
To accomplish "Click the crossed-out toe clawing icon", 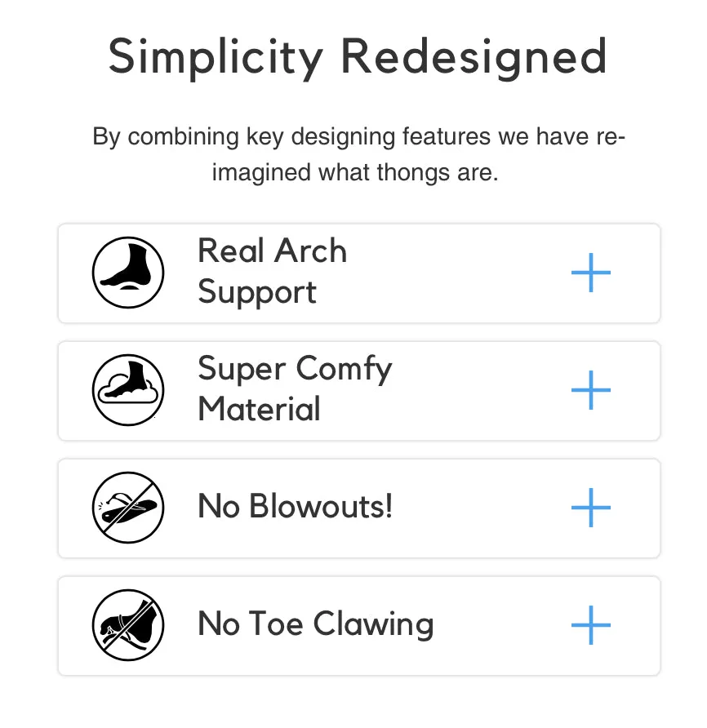I will tap(128, 625).
